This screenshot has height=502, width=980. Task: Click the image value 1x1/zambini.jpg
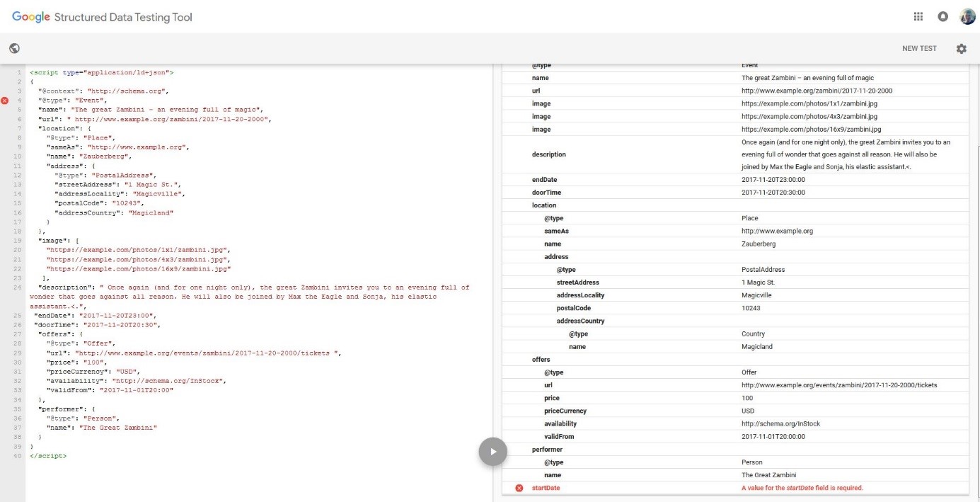pyautogui.click(x=811, y=103)
